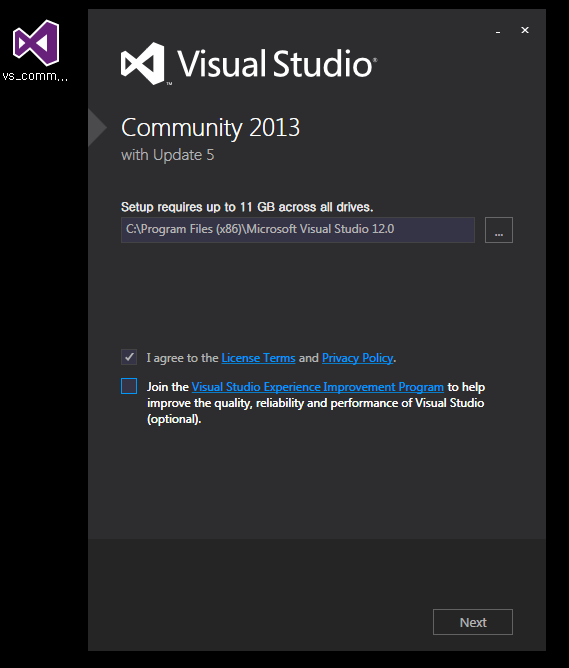
Task: Open the Privacy Policy link
Action: (357, 358)
